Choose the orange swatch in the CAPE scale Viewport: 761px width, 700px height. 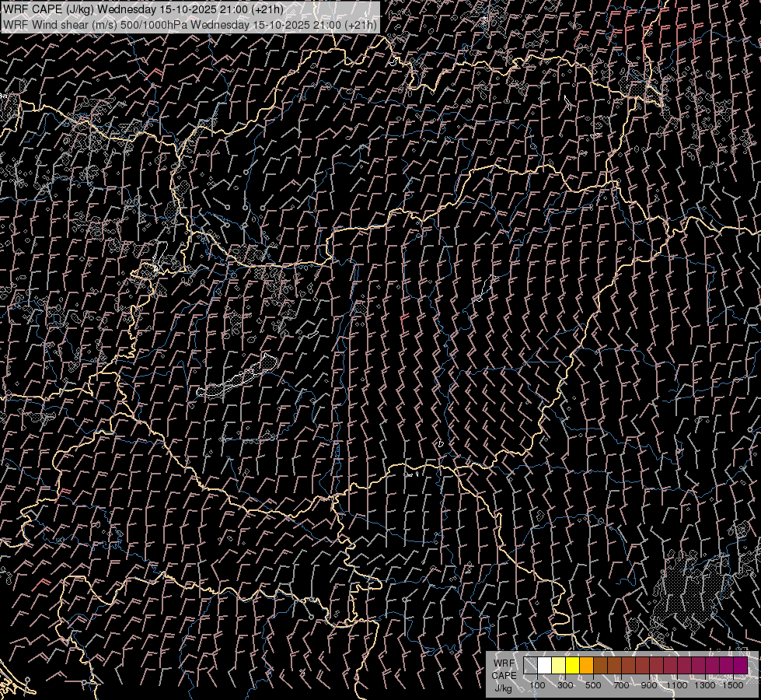pos(586,666)
